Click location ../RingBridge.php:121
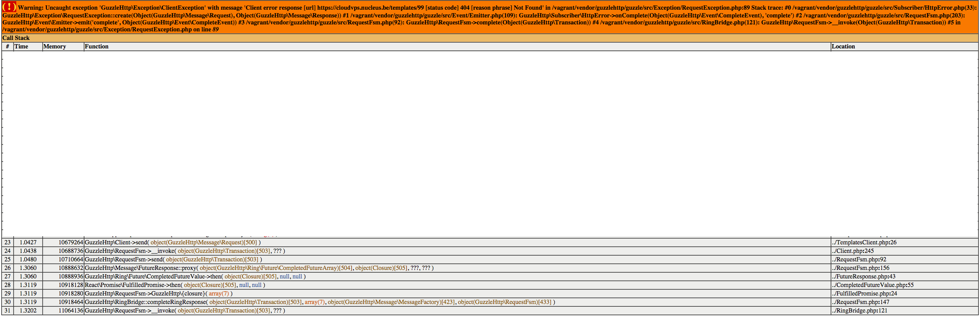Viewport: 980px width, 316px height. [860, 311]
